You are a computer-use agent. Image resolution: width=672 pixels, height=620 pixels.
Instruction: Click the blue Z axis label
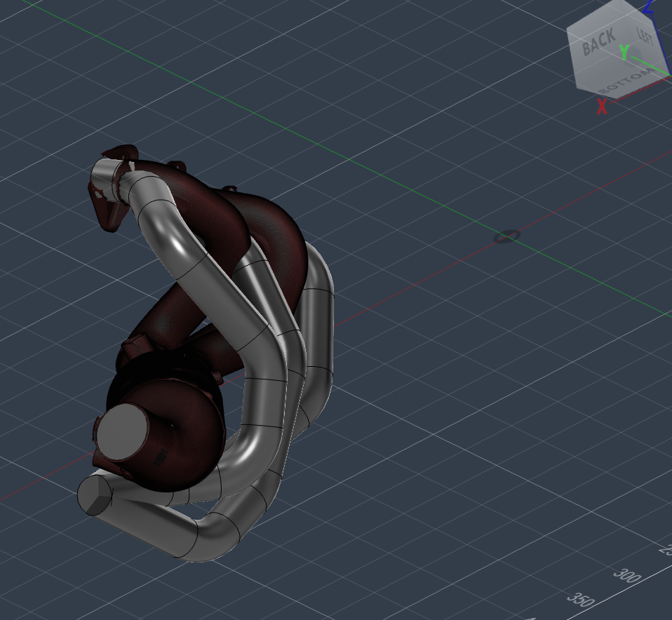[x=649, y=7]
